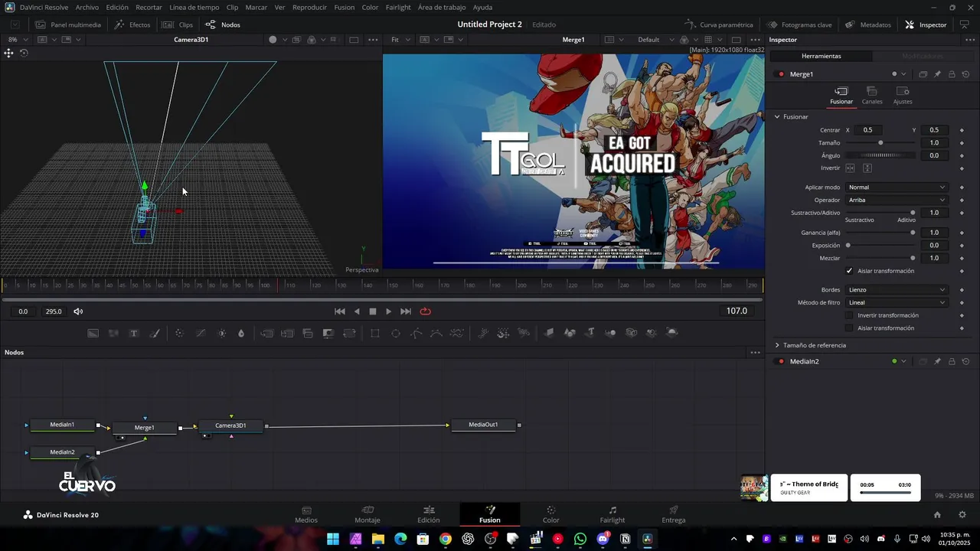Open the Archivo menu
Viewport: 980px width, 551px height.
[x=87, y=7]
